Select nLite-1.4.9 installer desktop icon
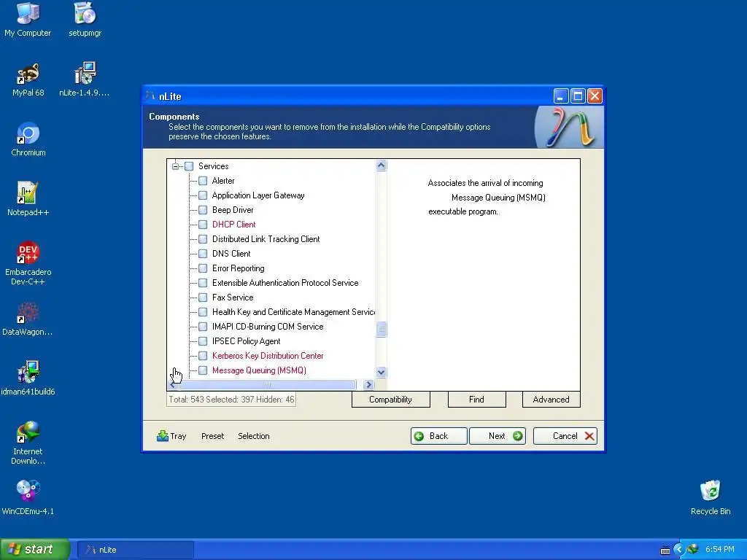This screenshot has height=560, width=747. (x=85, y=79)
